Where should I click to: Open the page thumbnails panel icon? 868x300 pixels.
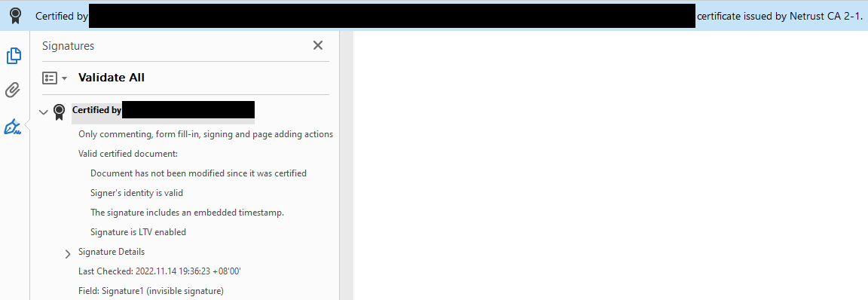click(14, 55)
